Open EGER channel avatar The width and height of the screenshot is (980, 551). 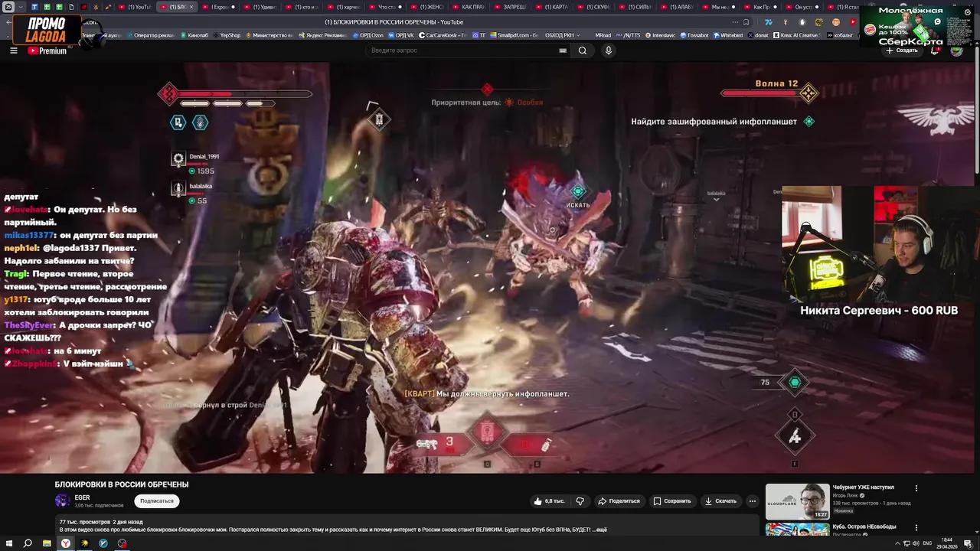coord(62,500)
